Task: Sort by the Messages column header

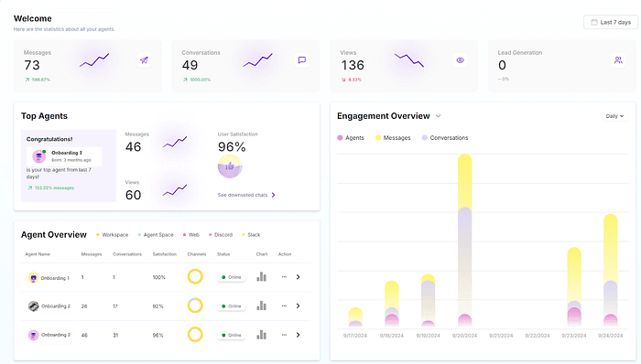Action: click(92, 254)
